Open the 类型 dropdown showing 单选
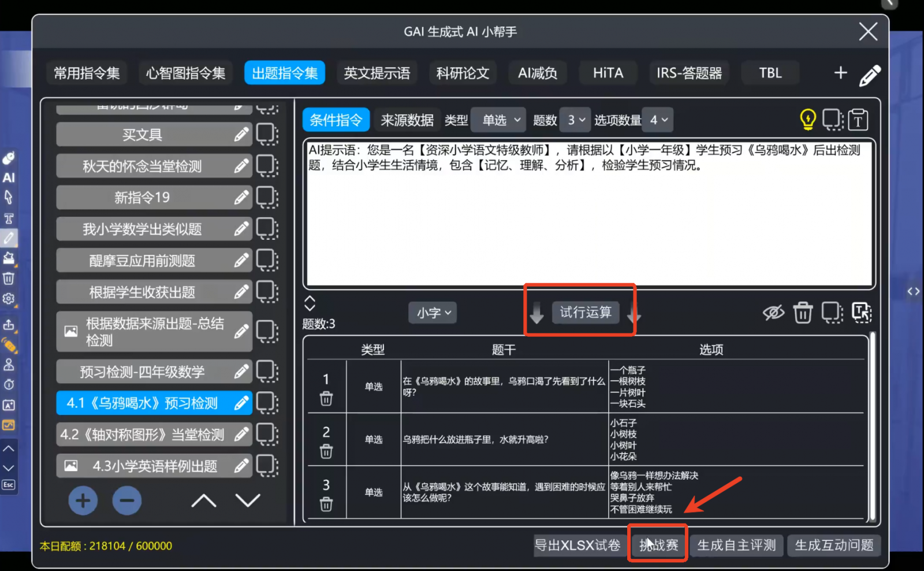This screenshot has width=924, height=571. (499, 120)
